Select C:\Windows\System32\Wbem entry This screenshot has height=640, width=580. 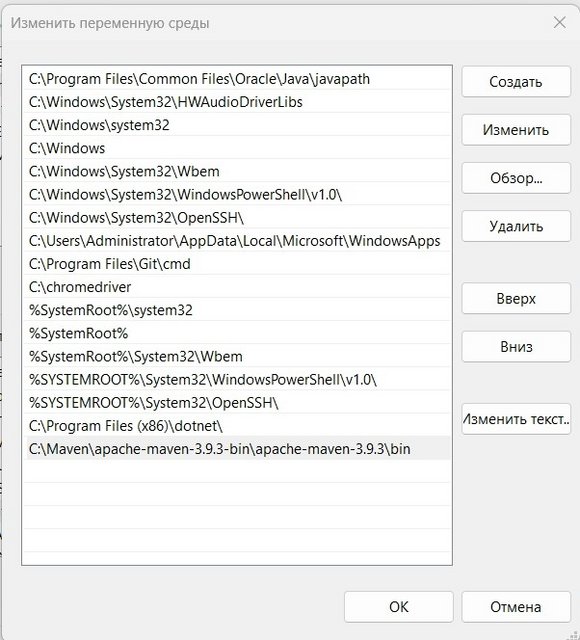coord(237,171)
